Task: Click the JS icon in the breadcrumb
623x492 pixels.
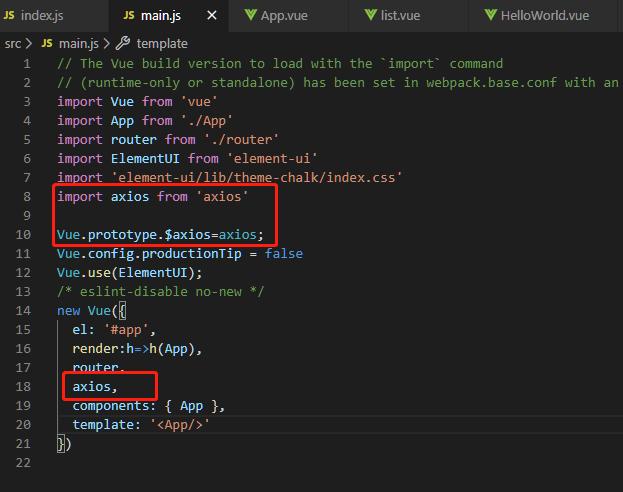Action: click(x=47, y=44)
